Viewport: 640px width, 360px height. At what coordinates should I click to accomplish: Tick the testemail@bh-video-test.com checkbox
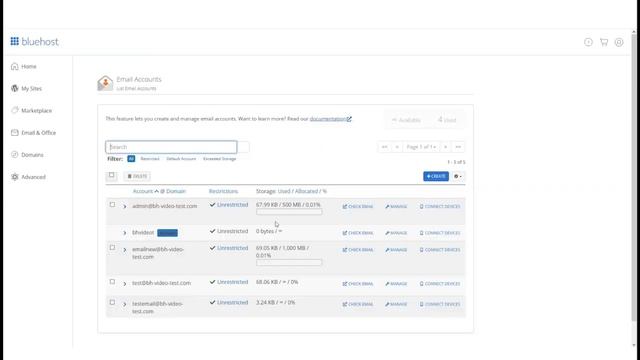112,302
